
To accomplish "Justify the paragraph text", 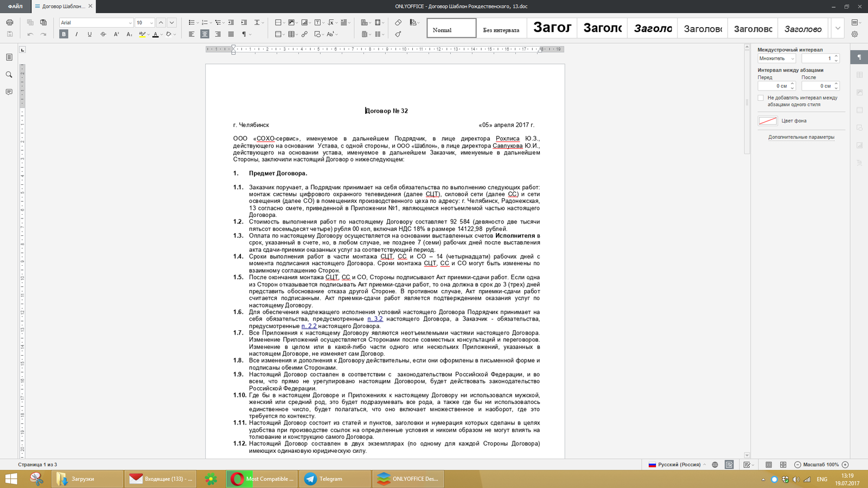I will pyautogui.click(x=231, y=34).
